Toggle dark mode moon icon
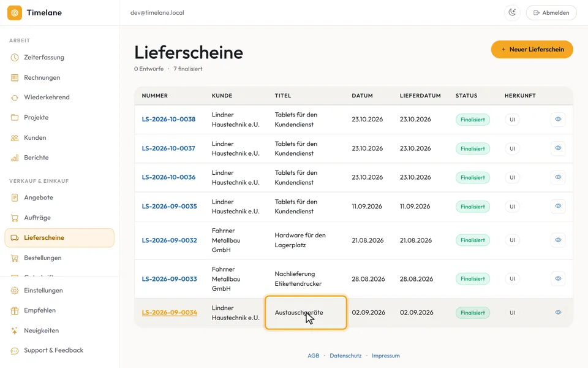The width and height of the screenshot is (588, 368). (512, 12)
